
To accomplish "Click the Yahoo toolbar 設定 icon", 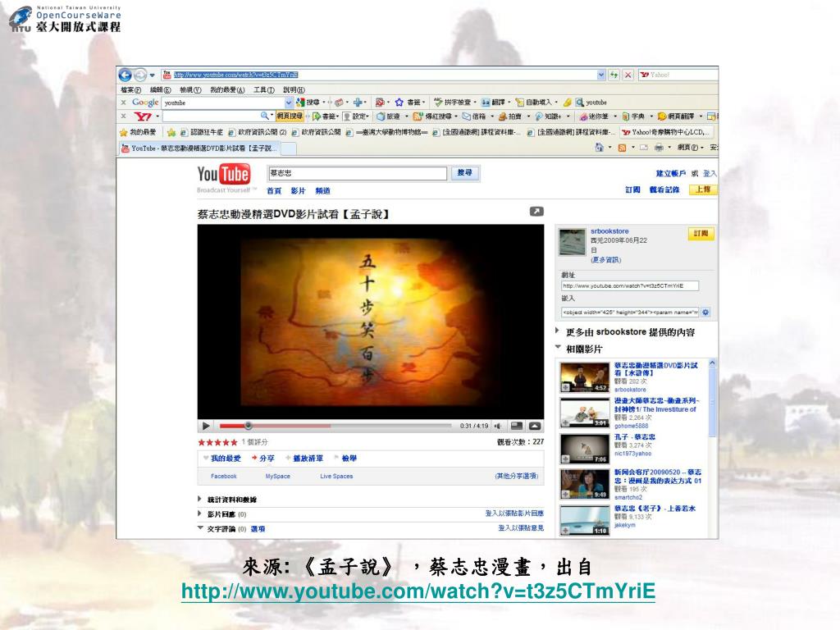I will [347, 116].
